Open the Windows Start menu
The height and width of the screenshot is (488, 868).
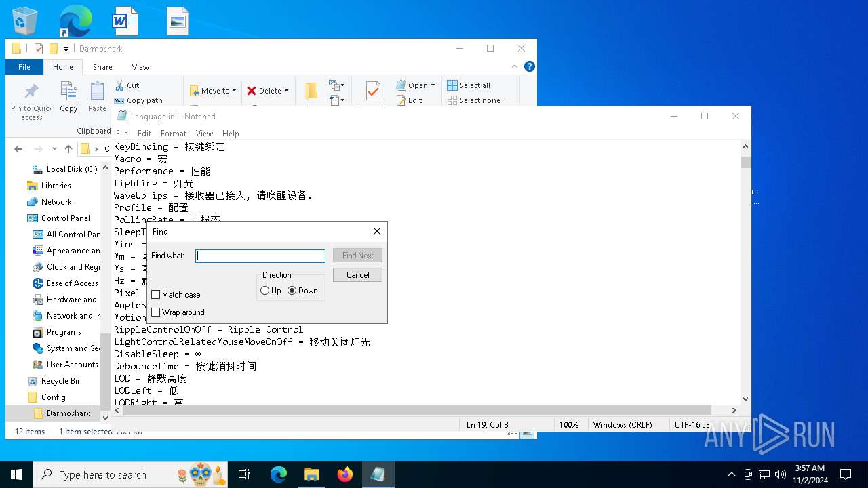click(16, 474)
